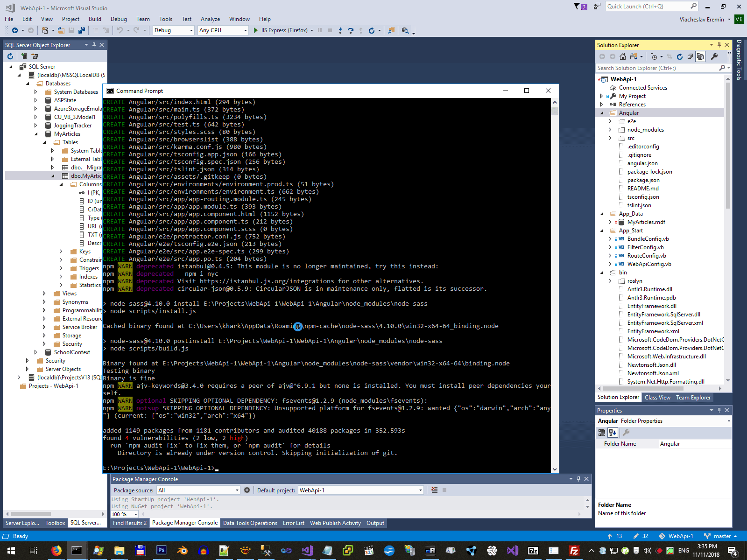This screenshot has width=747, height=560.
Task: Click the master branch in status bar
Action: pos(721,536)
